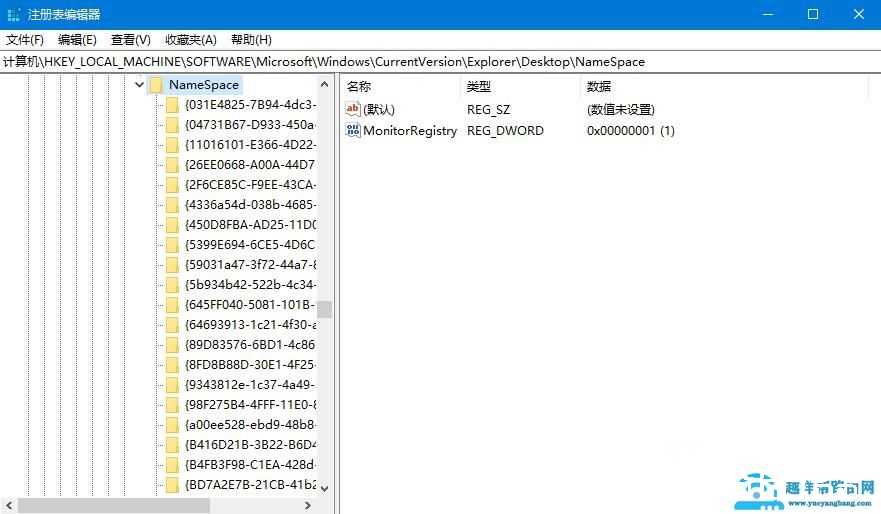Select key {645FF040-5081-101B- in tree

point(251,304)
